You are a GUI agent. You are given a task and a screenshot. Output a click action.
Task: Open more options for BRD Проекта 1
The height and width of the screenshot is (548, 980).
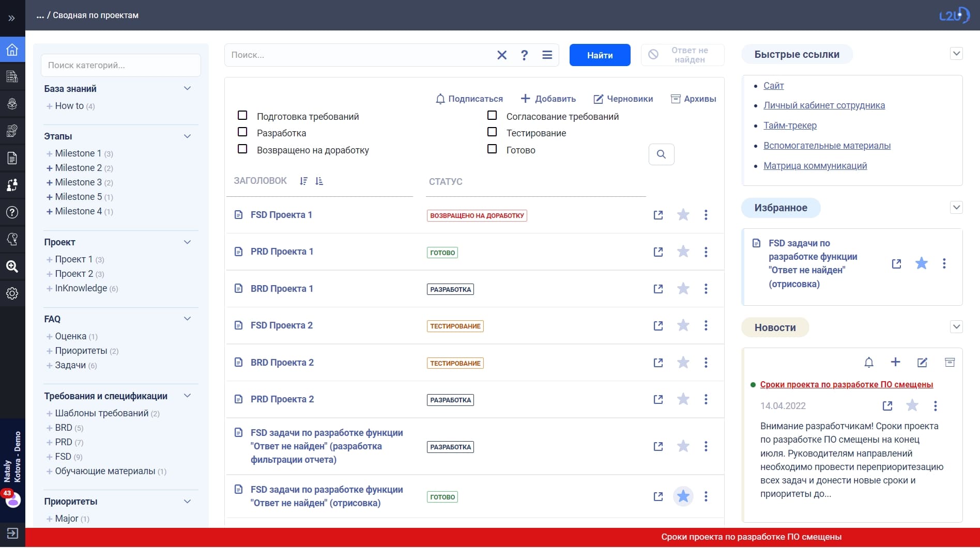pyautogui.click(x=706, y=289)
